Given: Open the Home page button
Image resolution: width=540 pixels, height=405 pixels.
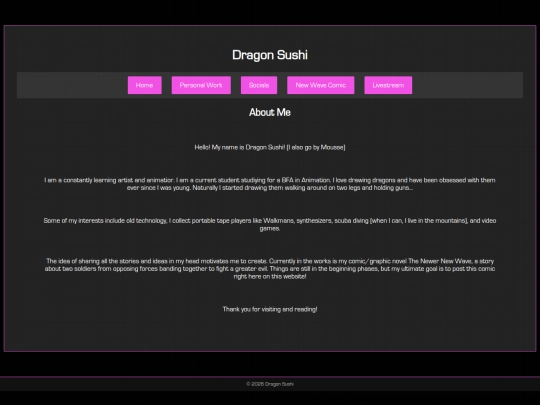Looking at the screenshot, I should tap(145, 85).
